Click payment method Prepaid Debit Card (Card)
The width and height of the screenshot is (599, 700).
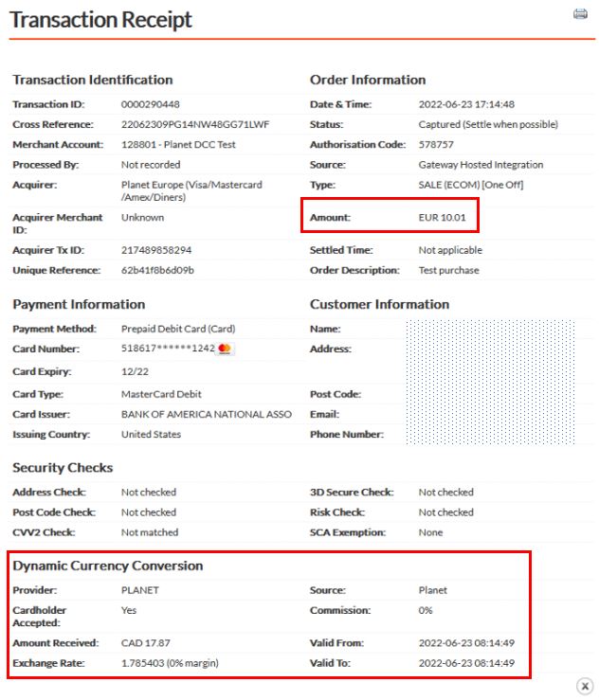point(178,329)
